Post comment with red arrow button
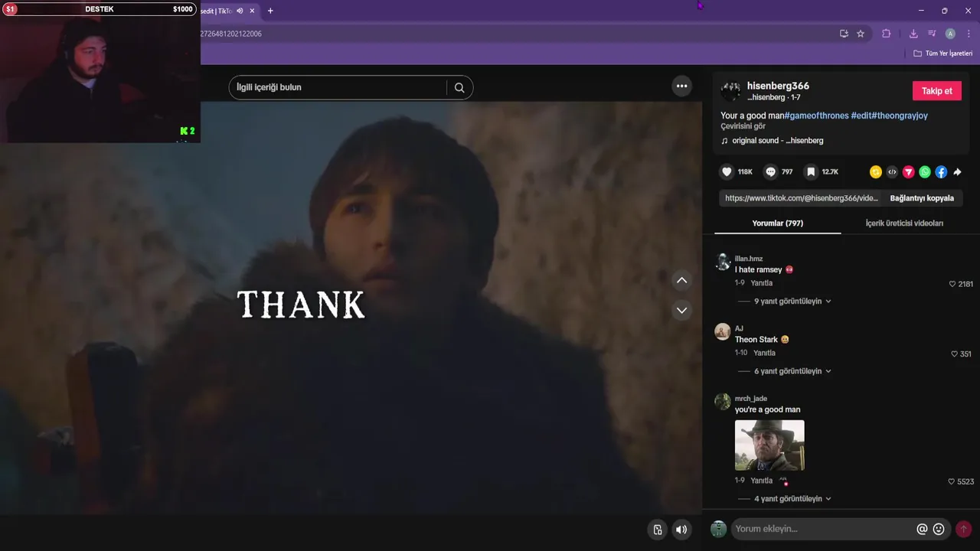 point(963,529)
